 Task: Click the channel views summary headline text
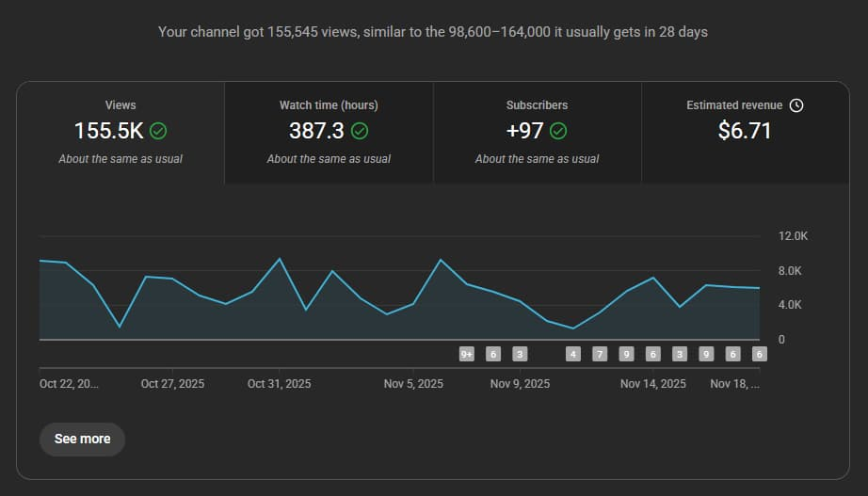[x=433, y=32]
